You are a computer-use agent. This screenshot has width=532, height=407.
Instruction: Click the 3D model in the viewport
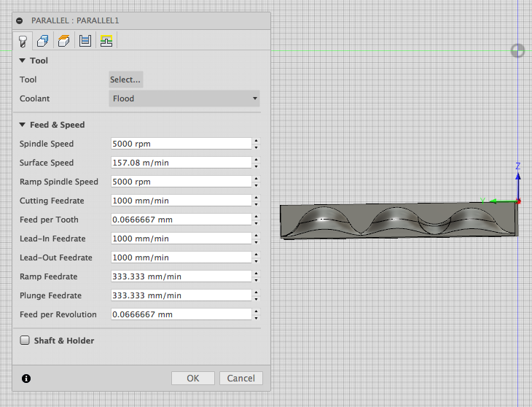click(399, 221)
